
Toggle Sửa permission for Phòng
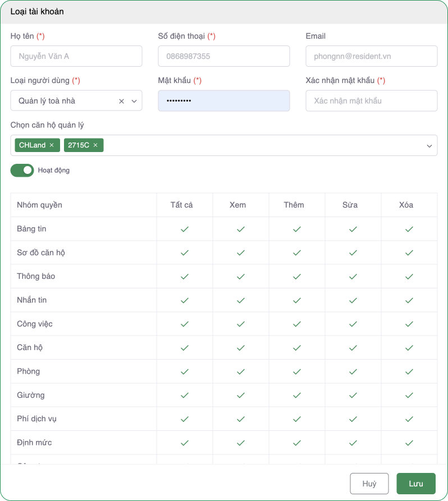(353, 371)
